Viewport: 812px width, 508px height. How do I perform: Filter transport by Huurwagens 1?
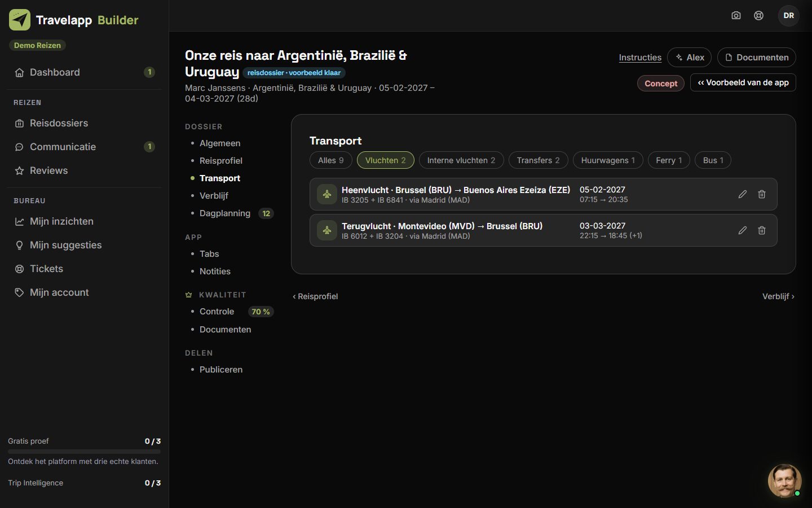608,160
